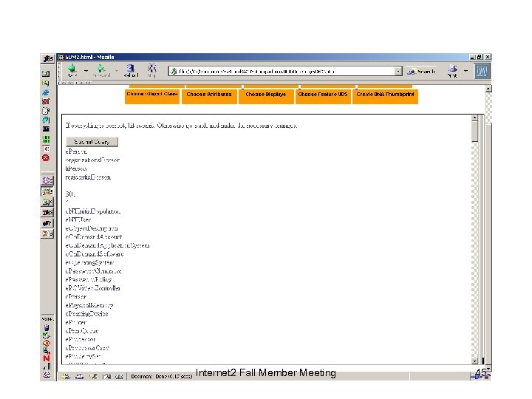Viewport: 532px width, 399px height.
Task: Click the eNTUser entry
Action: [x=78, y=219]
